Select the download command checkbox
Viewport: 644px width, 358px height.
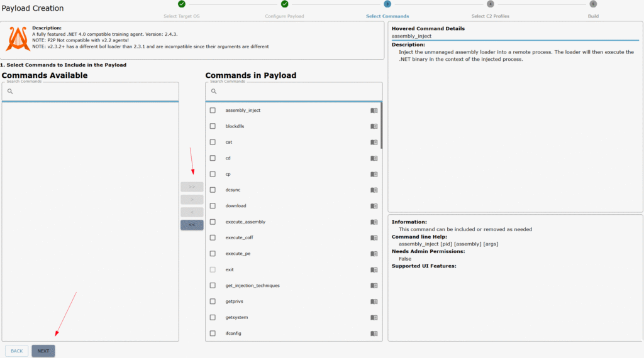pyautogui.click(x=213, y=206)
